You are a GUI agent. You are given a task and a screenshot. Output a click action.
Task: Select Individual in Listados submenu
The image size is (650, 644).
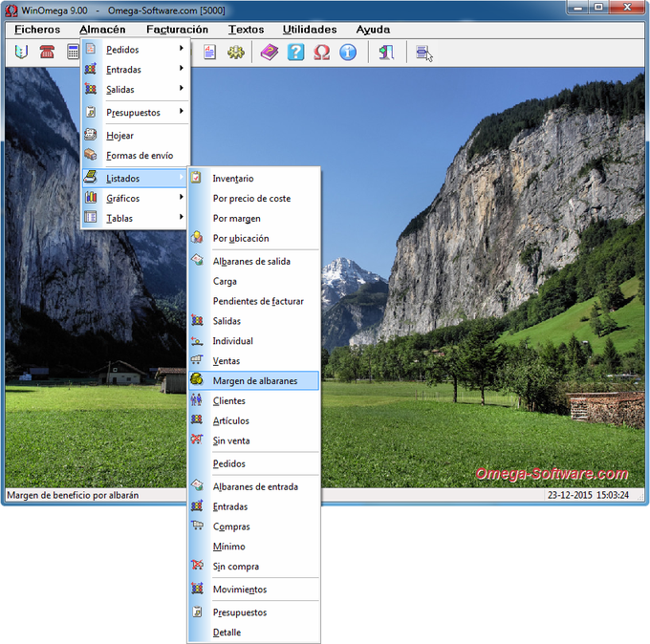click(x=253, y=341)
